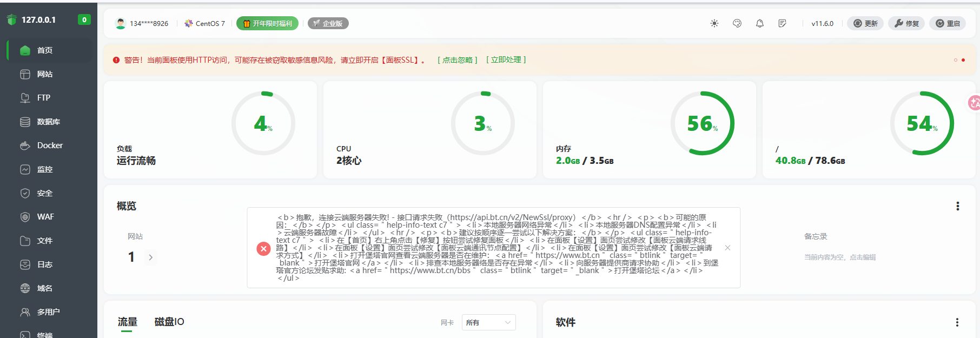980x338 pixels.
Task: Click the 终端 terminal icon in sidebar
Action: [x=25, y=335]
